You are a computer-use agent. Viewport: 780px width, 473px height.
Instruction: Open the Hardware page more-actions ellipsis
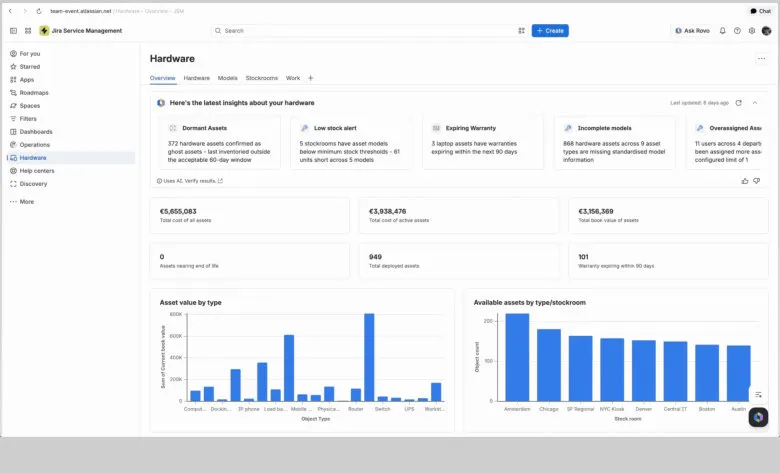click(761, 59)
